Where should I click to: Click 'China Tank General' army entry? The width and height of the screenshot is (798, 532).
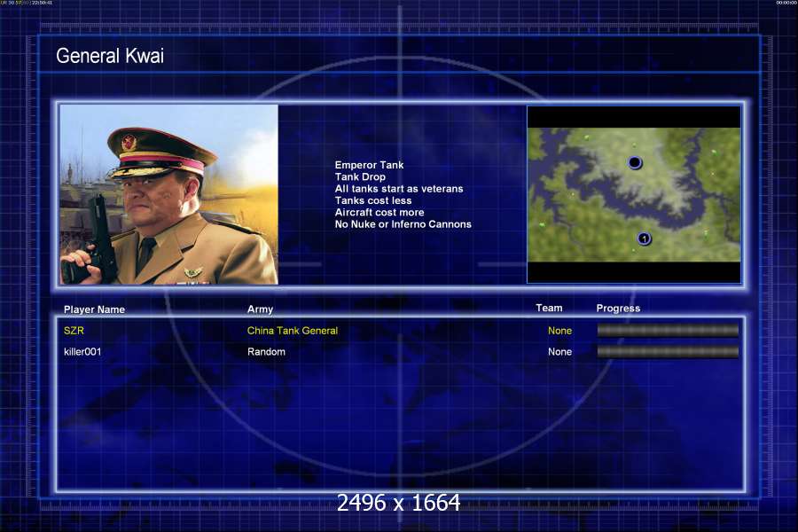click(x=292, y=331)
